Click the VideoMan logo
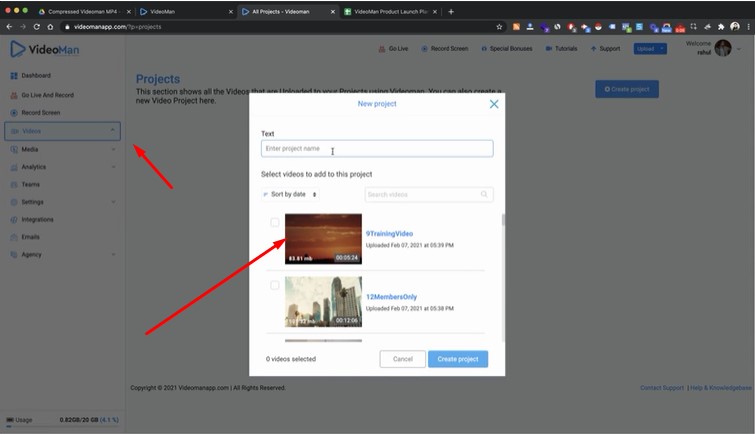755x434 pixels. (x=45, y=49)
